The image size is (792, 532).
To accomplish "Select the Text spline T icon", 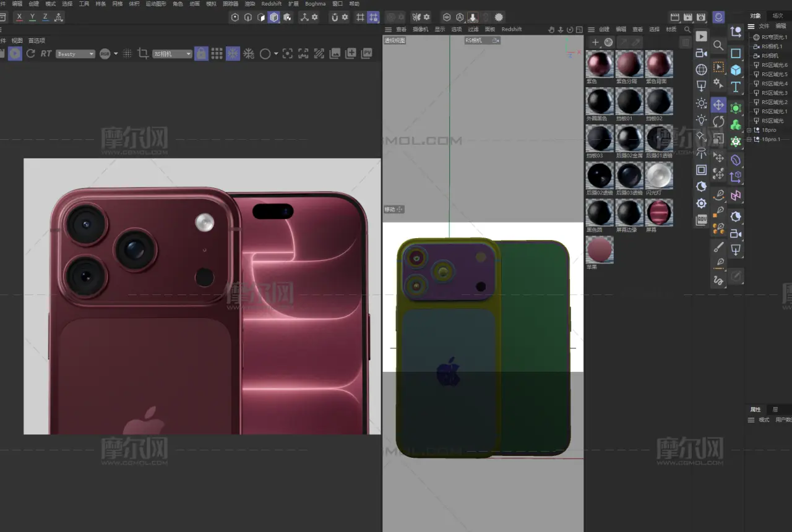I will (x=736, y=87).
